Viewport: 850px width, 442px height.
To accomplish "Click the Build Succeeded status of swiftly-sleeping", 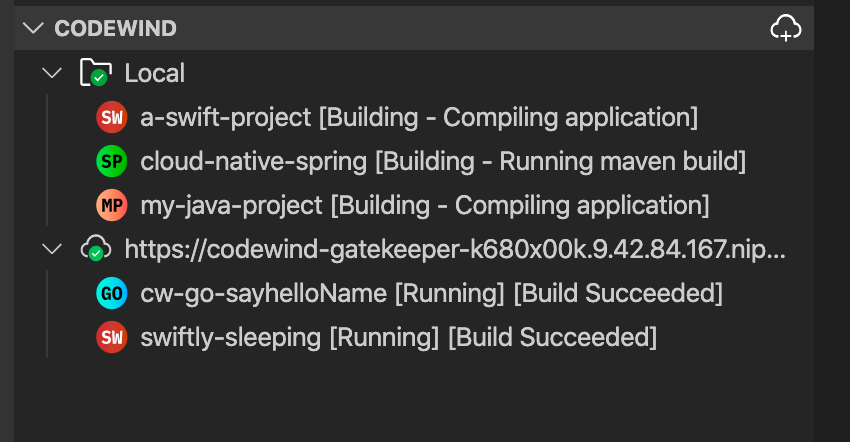I will (x=551, y=337).
